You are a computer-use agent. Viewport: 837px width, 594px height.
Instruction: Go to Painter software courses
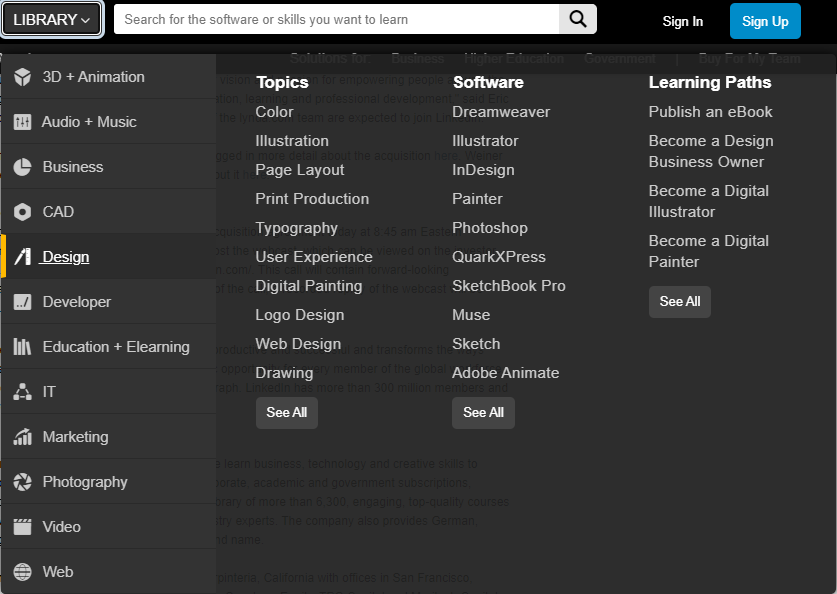click(x=477, y=199)
